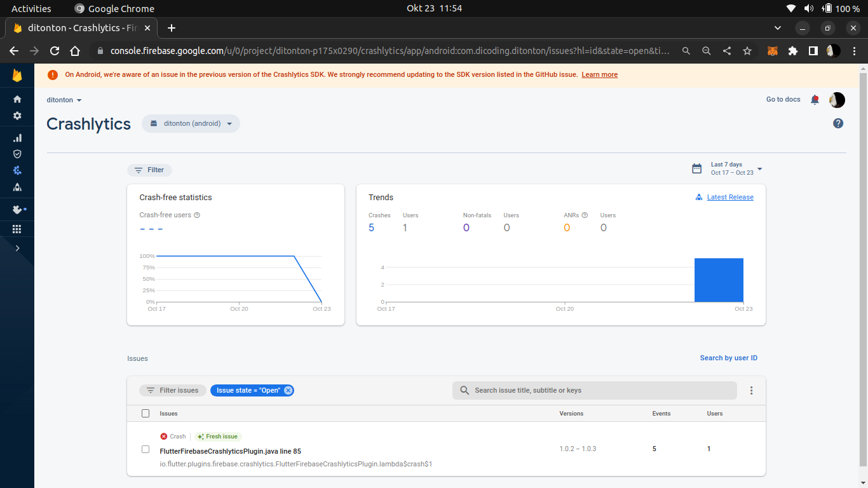
Task: Click inside the issue search field
Action: (x=595, y=390)
